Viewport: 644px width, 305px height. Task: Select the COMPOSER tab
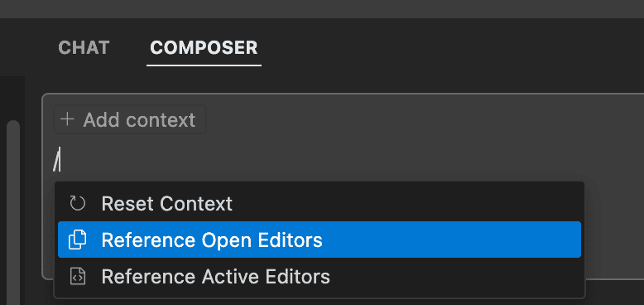pyautogui.click(x=204, y=48)
